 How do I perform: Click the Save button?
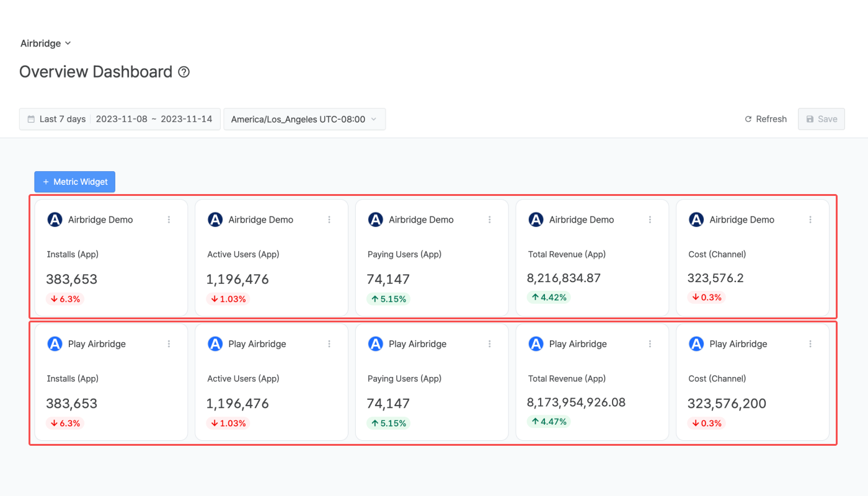pos(821,119)
